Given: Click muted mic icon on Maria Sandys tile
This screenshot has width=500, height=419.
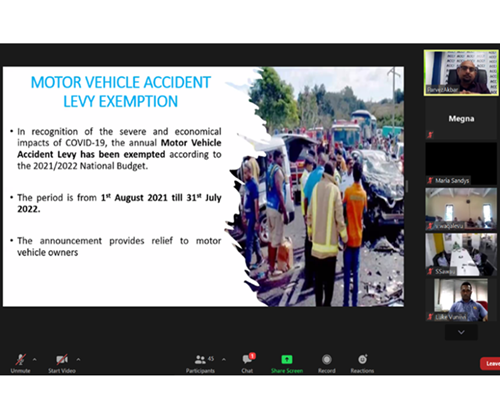Looking at the screenshot, I should tap(430, 180).
